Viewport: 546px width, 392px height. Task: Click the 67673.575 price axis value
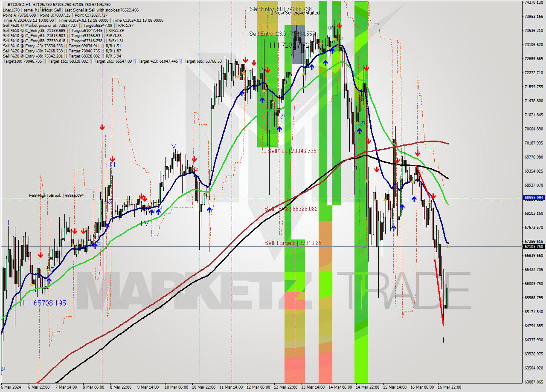pyautogui.click(x=534, y=227)
